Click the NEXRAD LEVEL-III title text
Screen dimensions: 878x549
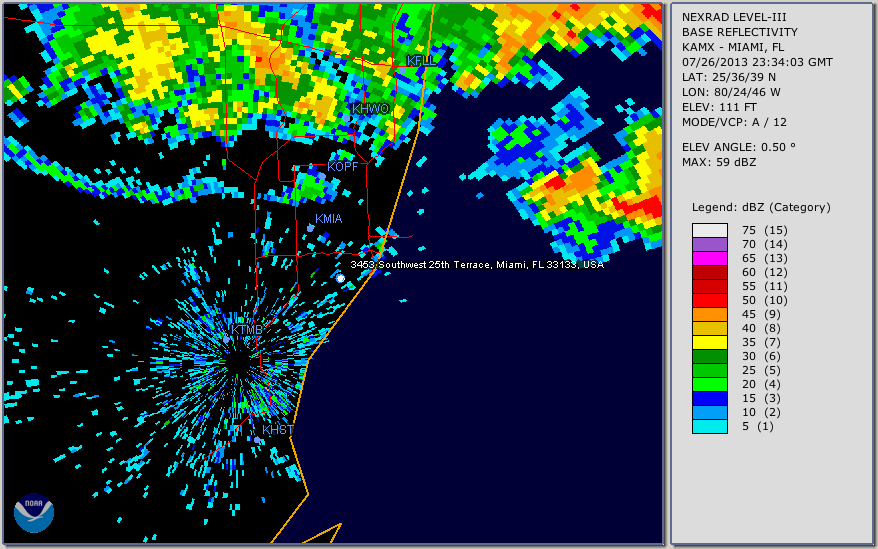734,17
